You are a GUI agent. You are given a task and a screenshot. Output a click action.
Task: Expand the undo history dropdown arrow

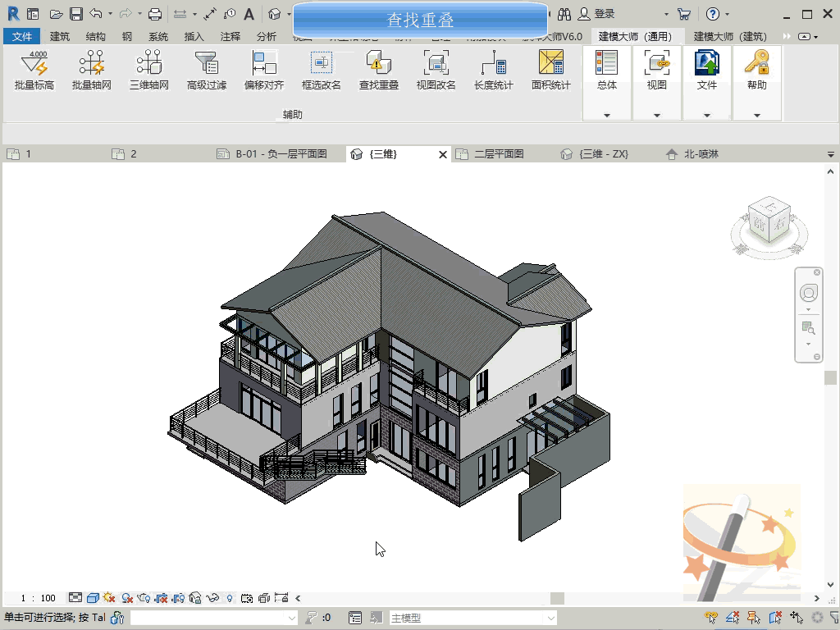point(111,14)
